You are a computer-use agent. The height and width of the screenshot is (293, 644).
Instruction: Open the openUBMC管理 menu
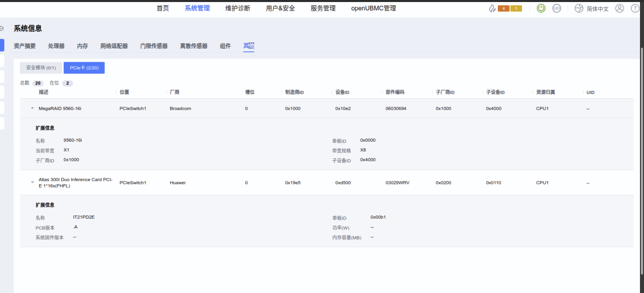point(373,8)
